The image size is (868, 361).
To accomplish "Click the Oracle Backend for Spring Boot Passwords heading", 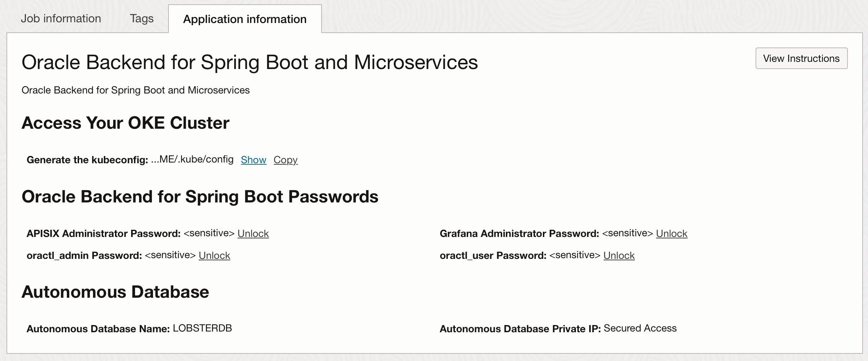I will (x=200, y=197).
